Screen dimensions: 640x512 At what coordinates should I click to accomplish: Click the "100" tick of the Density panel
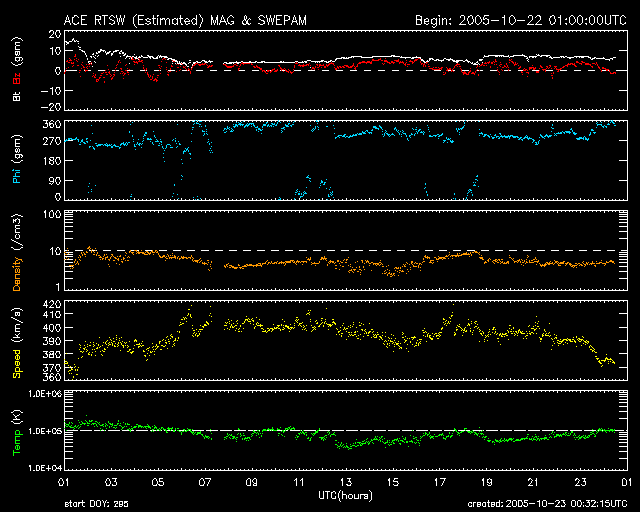tap(52, 214)
